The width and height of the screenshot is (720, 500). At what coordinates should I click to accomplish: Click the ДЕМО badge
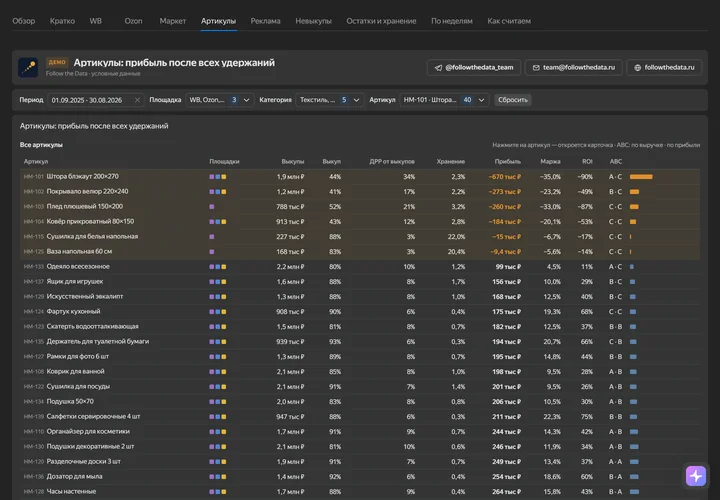point(57,62)
